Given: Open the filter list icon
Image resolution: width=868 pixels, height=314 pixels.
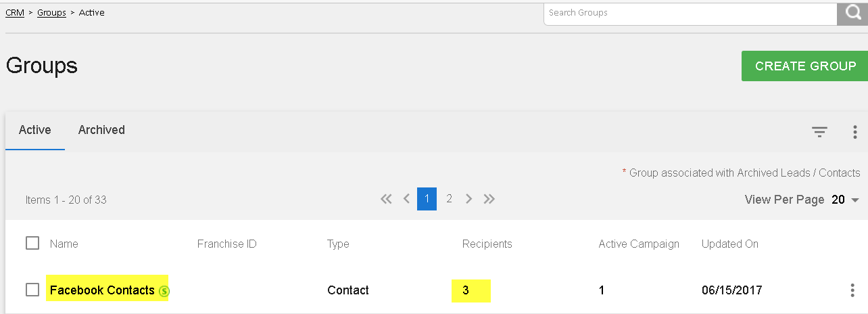Looking at the screenshot, I should (x=819, y=132).
